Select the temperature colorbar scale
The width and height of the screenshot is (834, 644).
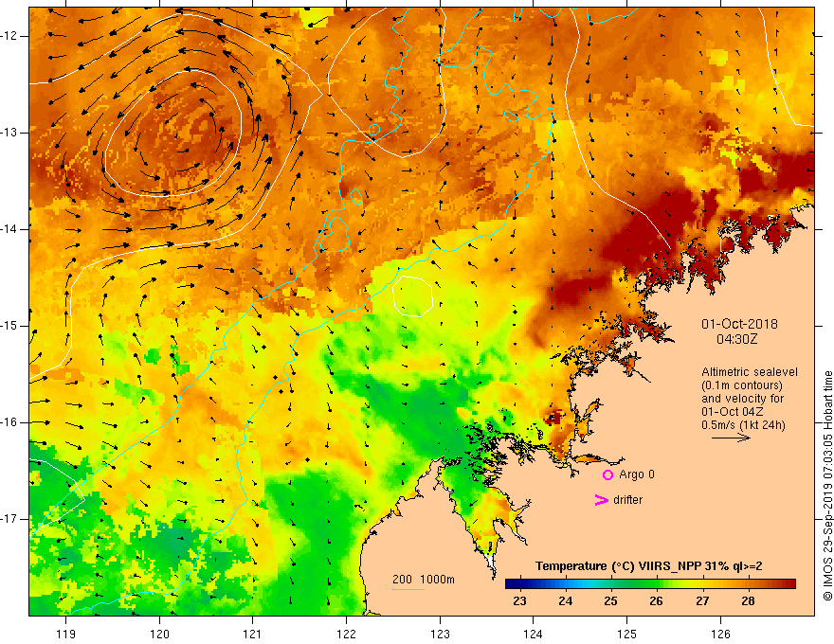[x=650, y=583]
